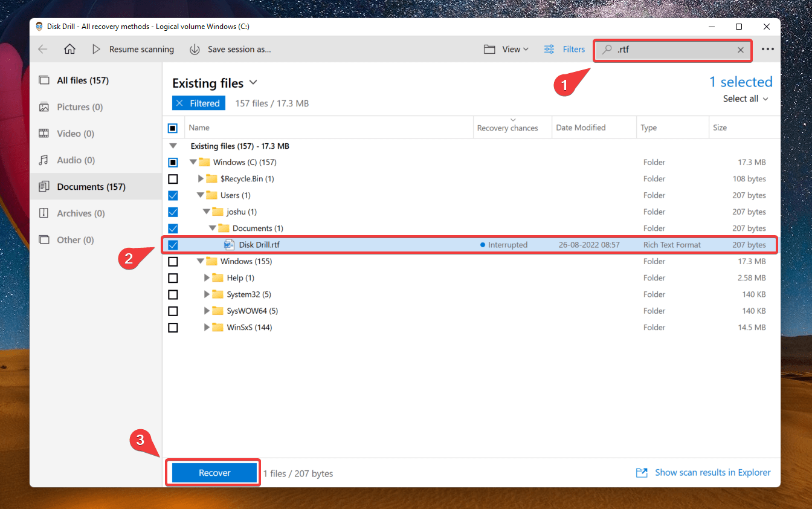Check the Windows (155) folder checkbox
The image size is (812, 509).
(173, 262)
